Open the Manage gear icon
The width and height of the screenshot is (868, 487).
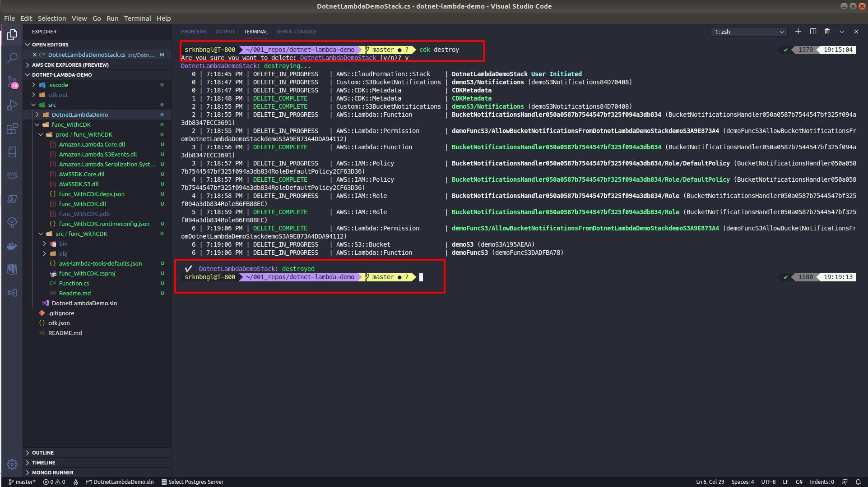click(12, 464)
